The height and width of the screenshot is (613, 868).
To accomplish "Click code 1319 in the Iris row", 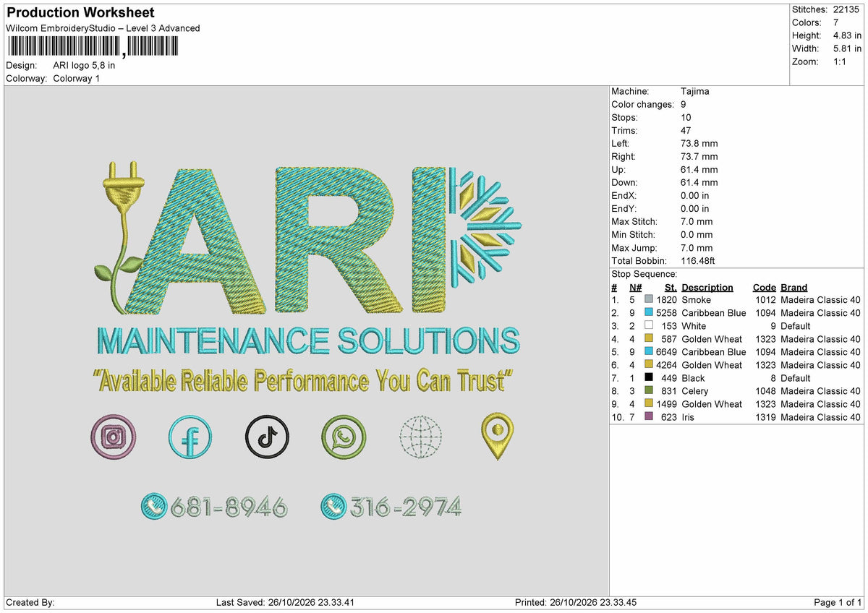I will [766, 417].
